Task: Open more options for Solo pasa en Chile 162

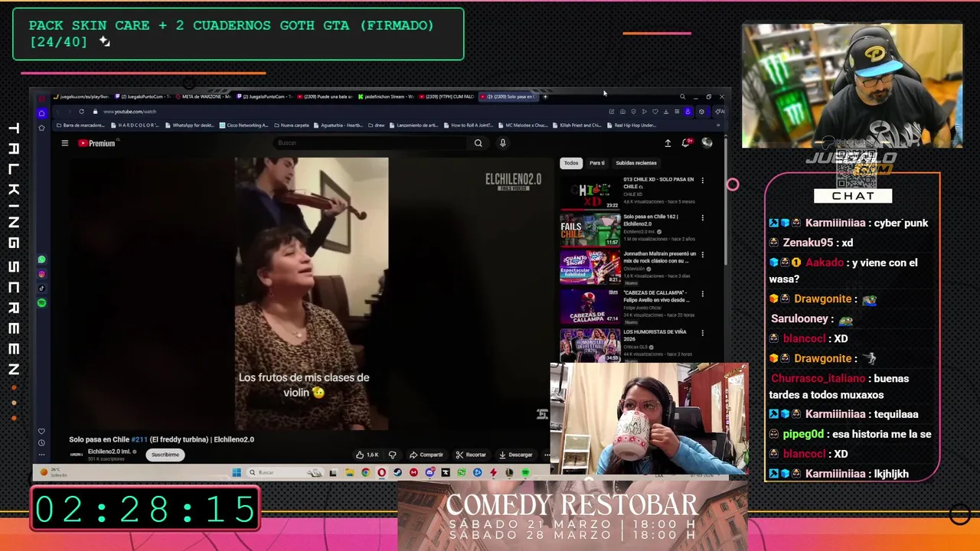Action: 702,217
